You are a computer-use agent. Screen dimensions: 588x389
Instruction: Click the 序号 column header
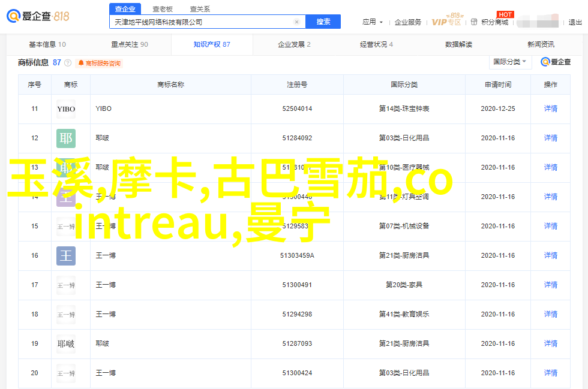pyautogui.click(x=35, y=85)
